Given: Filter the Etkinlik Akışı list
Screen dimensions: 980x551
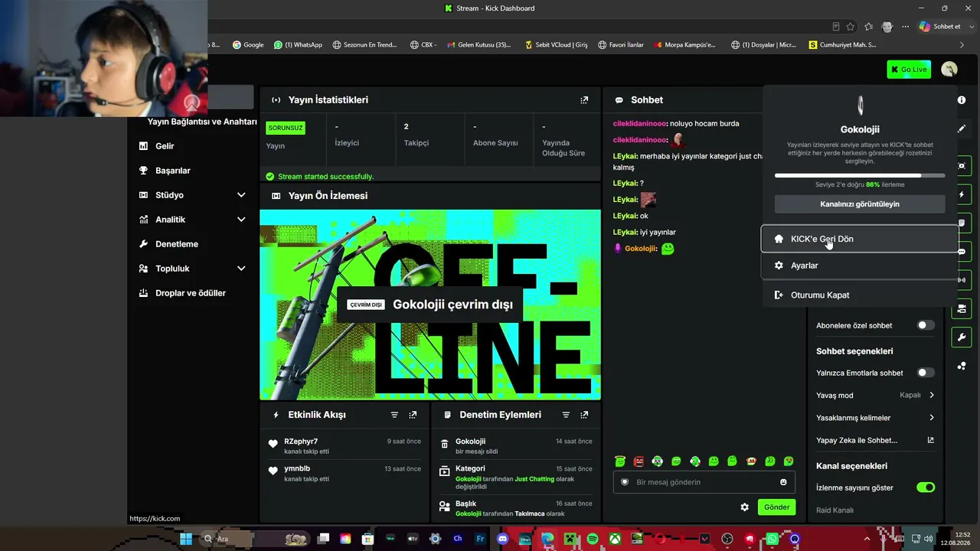Looking at the screenshot, I should point(394,415).
